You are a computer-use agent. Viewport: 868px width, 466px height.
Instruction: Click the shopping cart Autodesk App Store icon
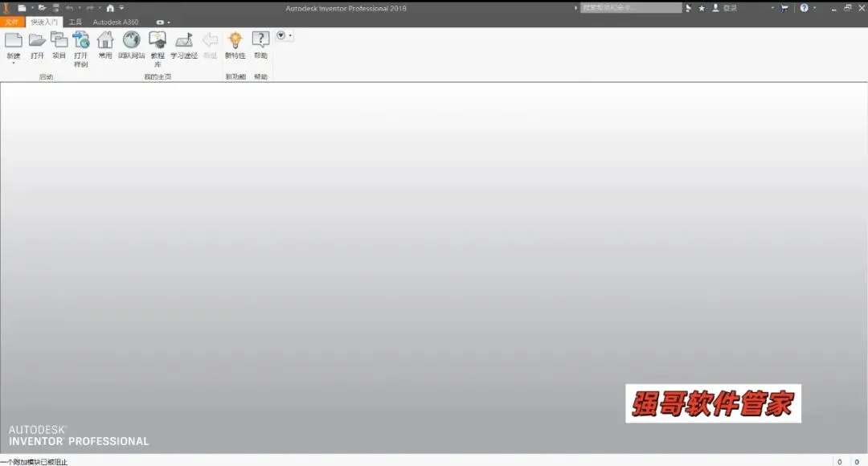(784, 8)
